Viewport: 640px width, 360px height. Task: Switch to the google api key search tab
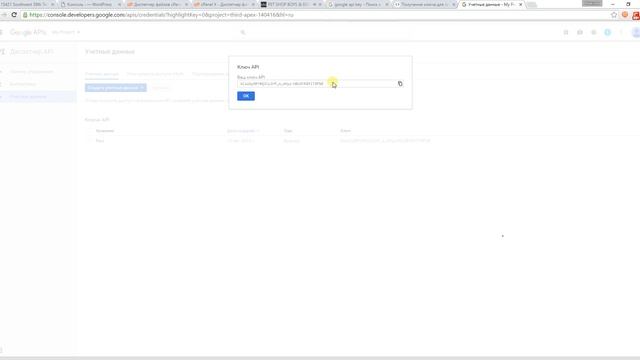click(357, 4)
